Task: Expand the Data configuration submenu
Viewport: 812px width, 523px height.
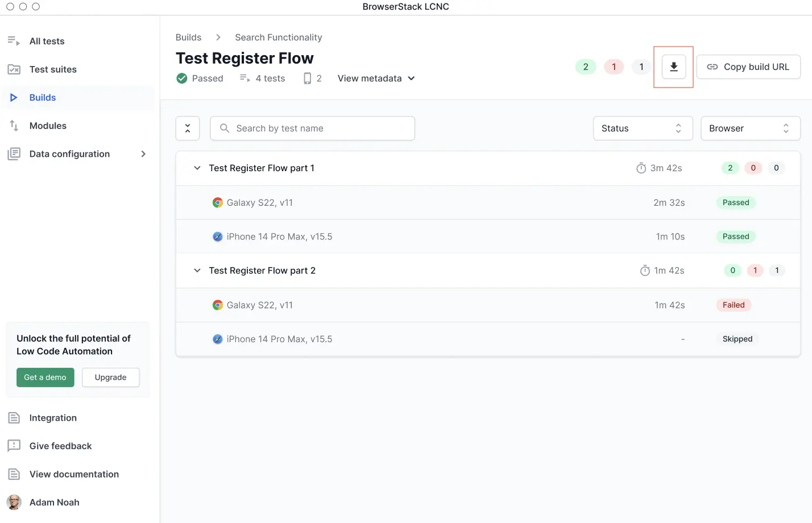Action: click(143, 154)
